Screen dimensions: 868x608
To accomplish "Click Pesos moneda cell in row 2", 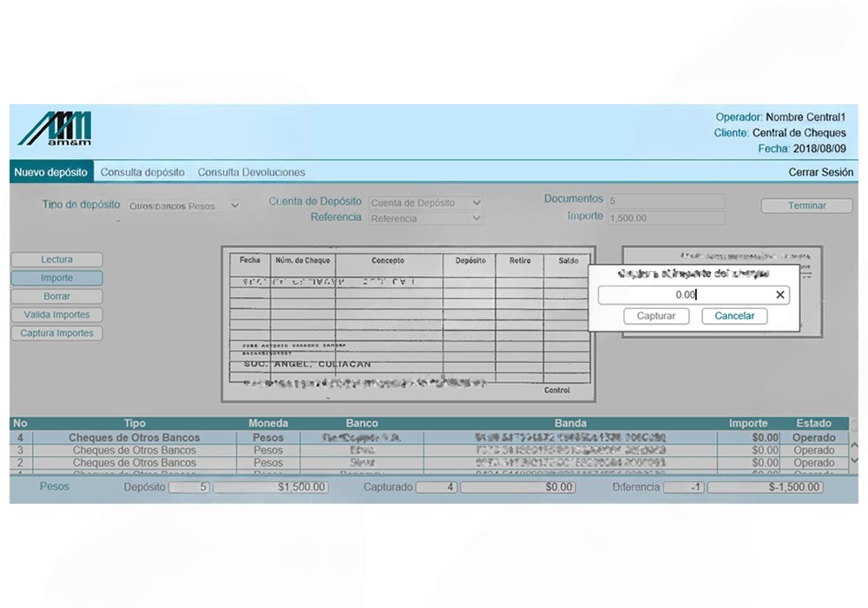I will 268,462.
